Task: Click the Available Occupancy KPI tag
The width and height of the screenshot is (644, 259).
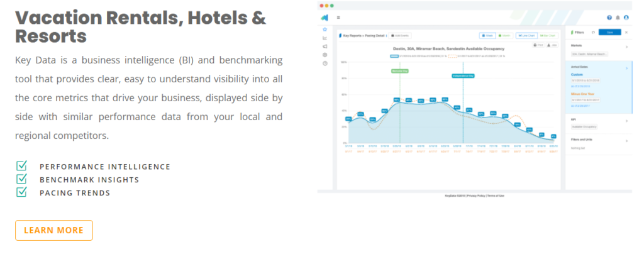Action: (x=584, y=127)
